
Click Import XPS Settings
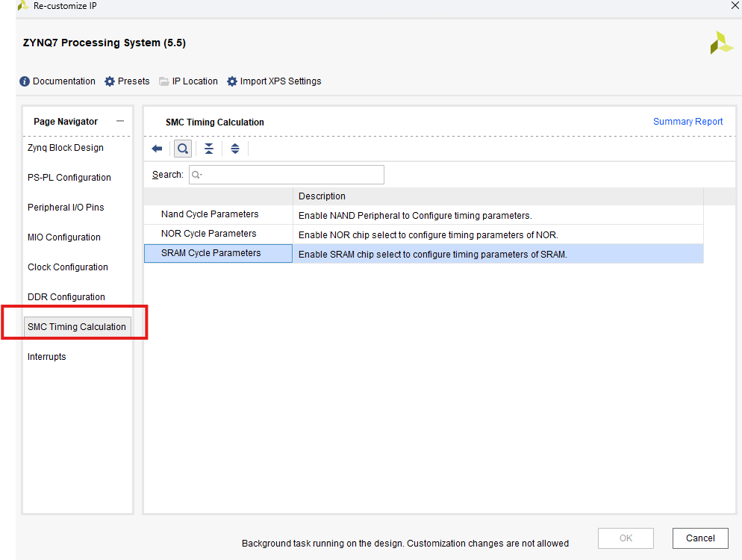click(274, 81)
